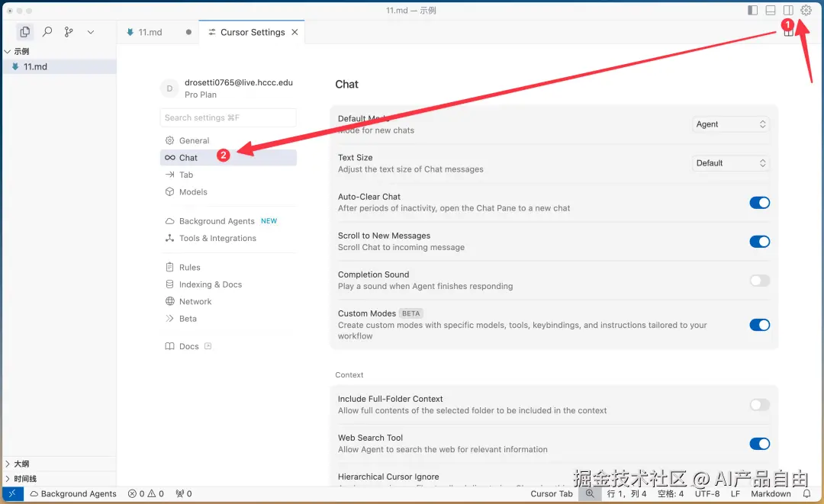Toggle the primary sidebar layout icon

pos(752,10)
